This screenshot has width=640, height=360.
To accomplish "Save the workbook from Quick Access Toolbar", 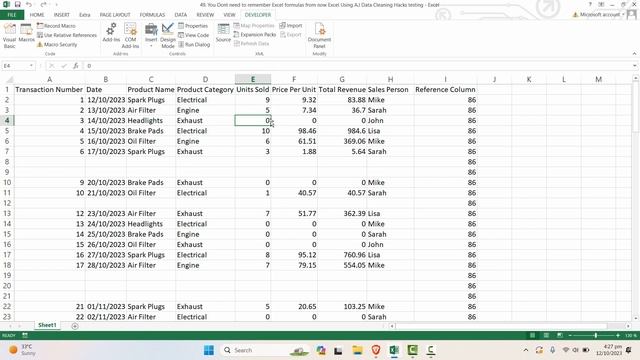I will [x=18, y=4].
